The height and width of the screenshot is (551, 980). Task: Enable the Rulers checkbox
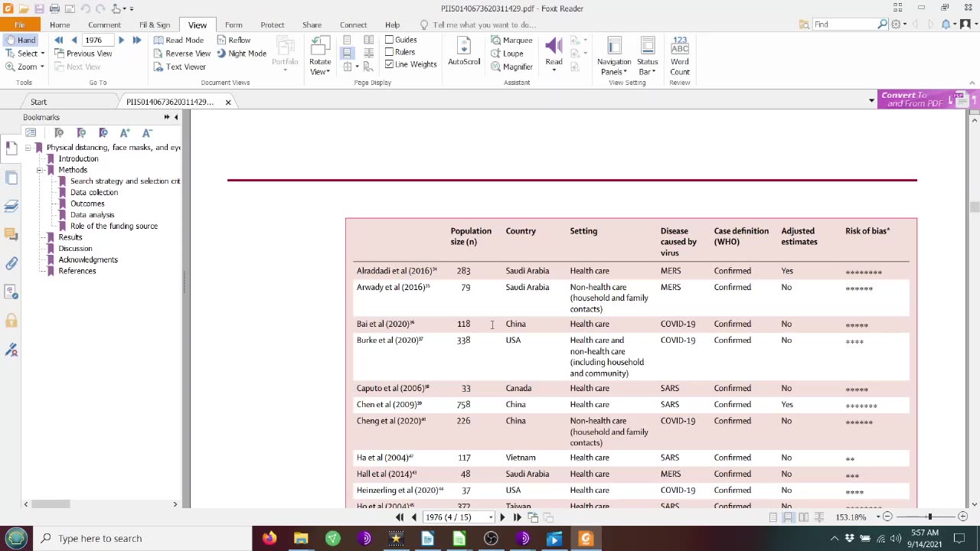click(390, 52)
